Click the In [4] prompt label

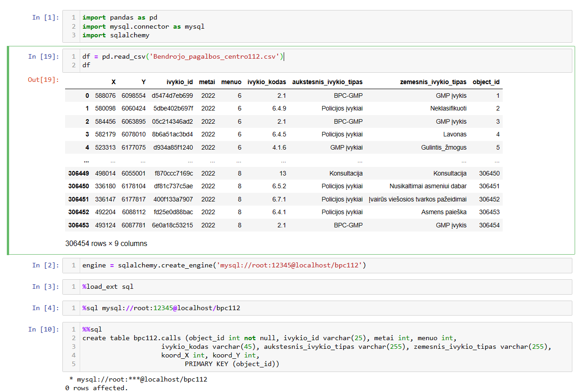[x=46, y=308]
